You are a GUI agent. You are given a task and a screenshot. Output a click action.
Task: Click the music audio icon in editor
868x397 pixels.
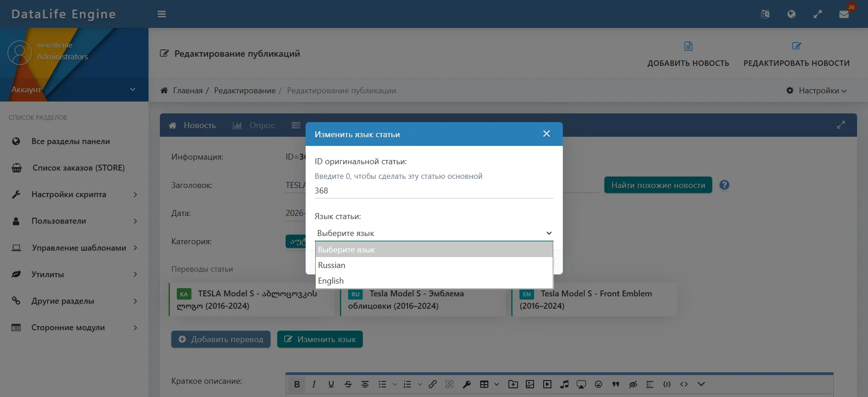tap(565, 384)
